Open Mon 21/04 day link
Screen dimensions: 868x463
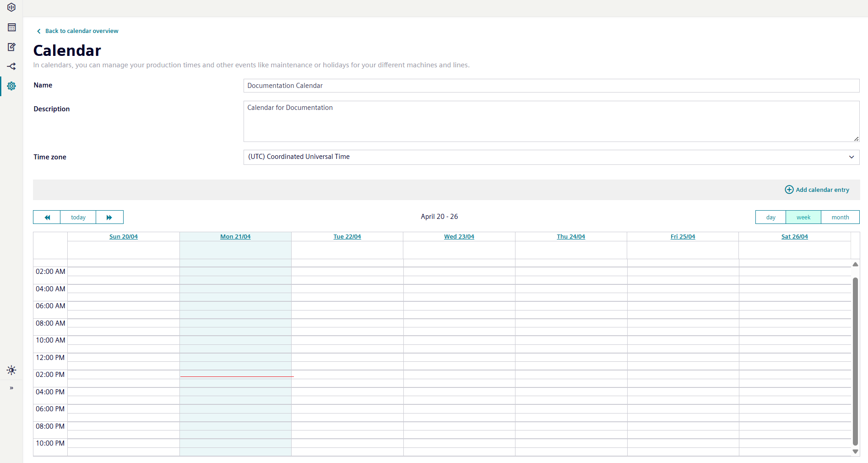[235, 237]
